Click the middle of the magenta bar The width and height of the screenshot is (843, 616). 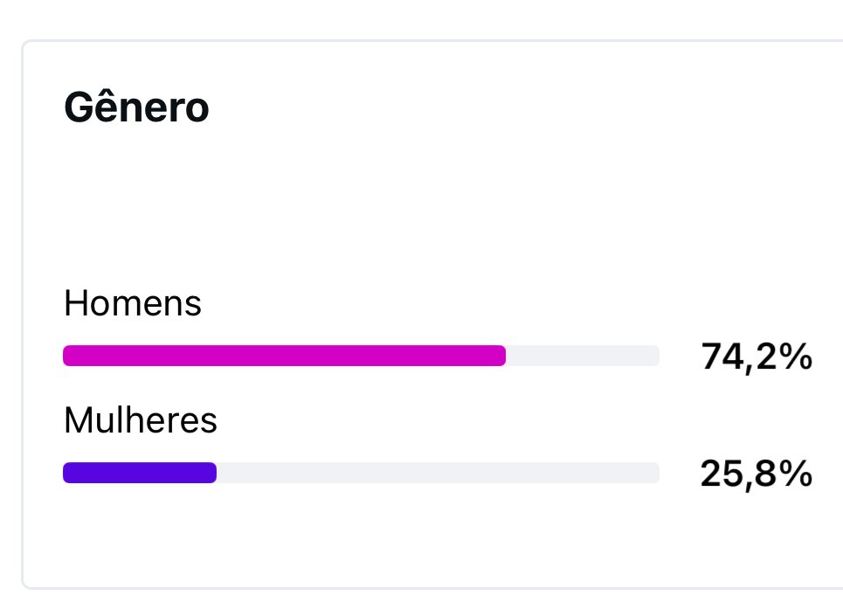[285, 356]
